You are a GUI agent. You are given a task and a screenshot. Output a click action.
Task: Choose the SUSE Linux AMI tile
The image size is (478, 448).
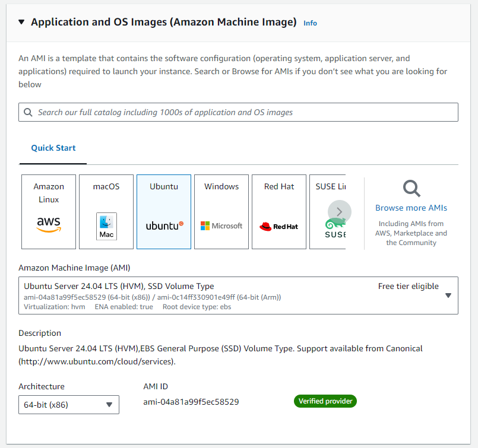click(328, 212)
